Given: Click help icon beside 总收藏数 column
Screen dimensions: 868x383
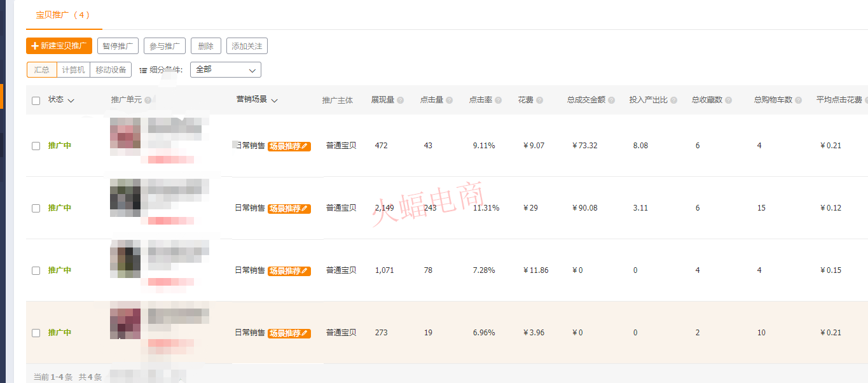Looking at the screenshot, I should [x=729, y=101].
